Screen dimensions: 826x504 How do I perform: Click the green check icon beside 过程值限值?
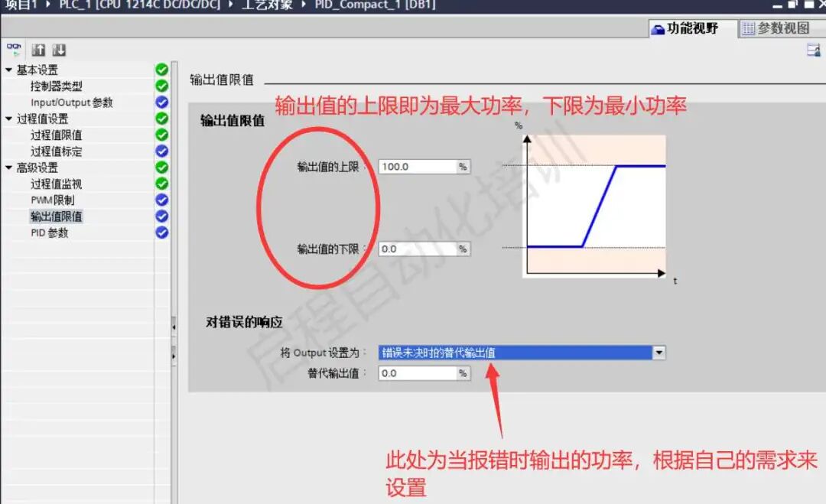161,135
